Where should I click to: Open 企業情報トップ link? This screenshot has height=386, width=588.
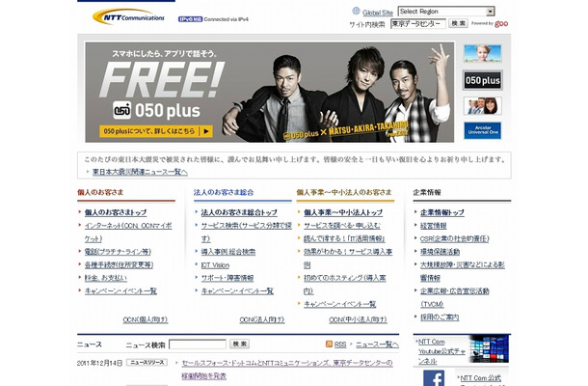(442, 212)
